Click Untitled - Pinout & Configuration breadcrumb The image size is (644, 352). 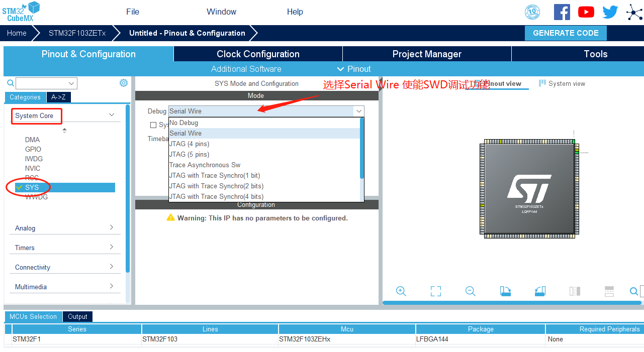pyautogui.click(x=187, y=33)
